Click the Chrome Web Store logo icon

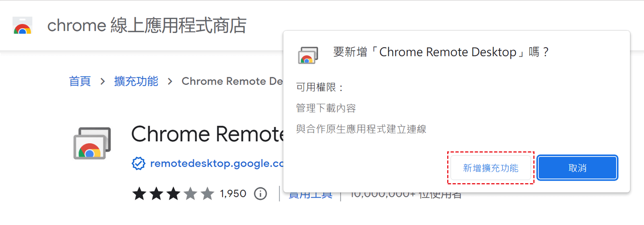tap(23, 25)
